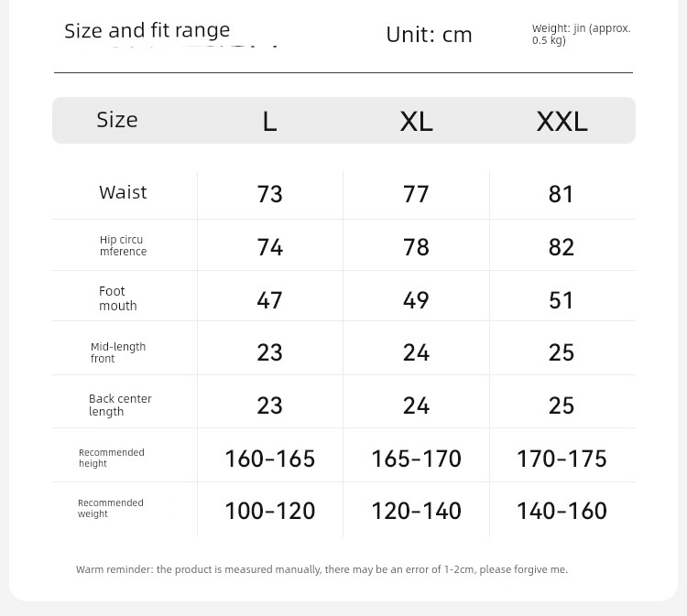Click the Foot mouth row label
687x616 pixels.
(118, 298)
